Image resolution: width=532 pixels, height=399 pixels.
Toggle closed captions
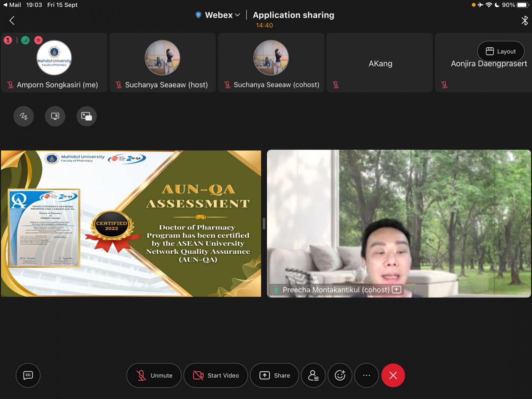point(28,375)
